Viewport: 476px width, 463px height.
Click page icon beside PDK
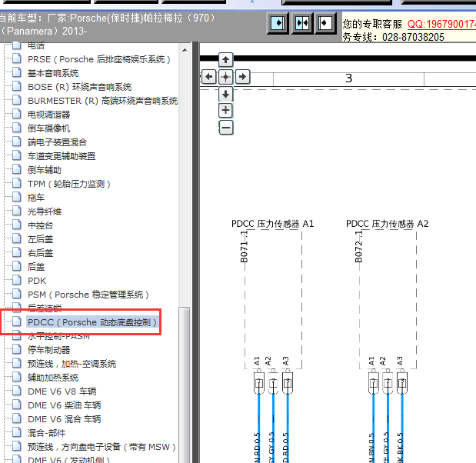click(17, 280)
